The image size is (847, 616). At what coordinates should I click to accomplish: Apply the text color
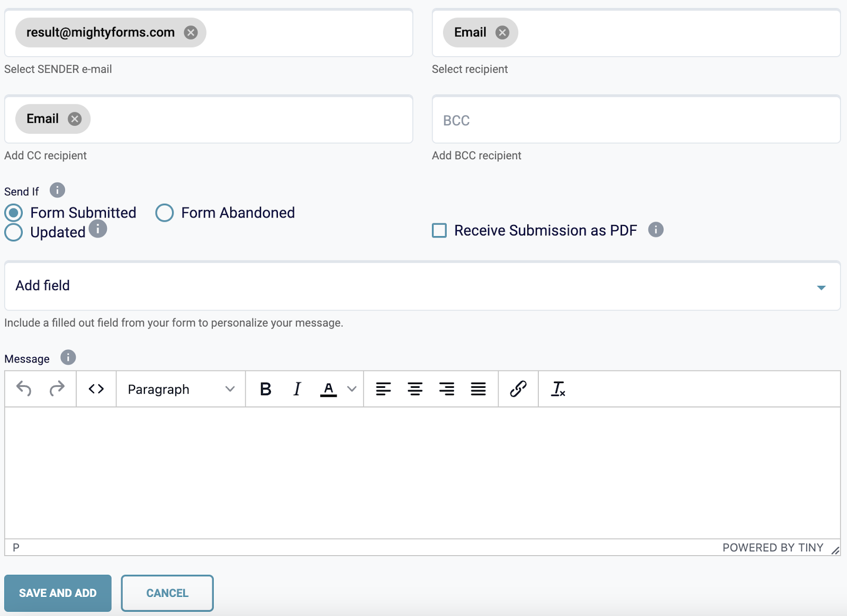pyautogui.click(x=329, y=389)
